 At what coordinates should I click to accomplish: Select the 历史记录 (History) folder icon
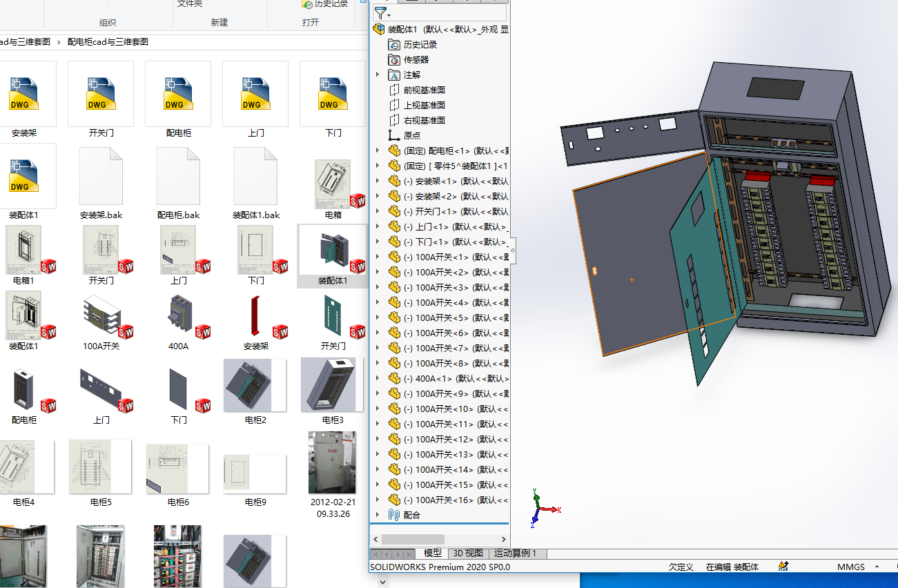pyautogui.click(x=393, y=43)
